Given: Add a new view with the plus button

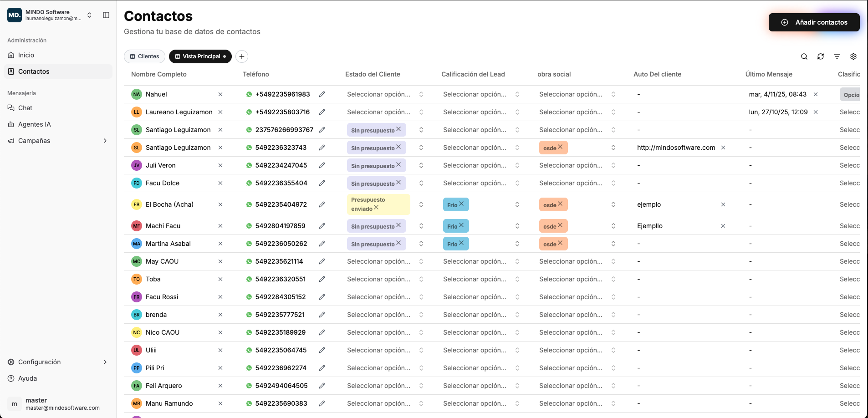Looking at the screenshot, I should click(242, 56).
